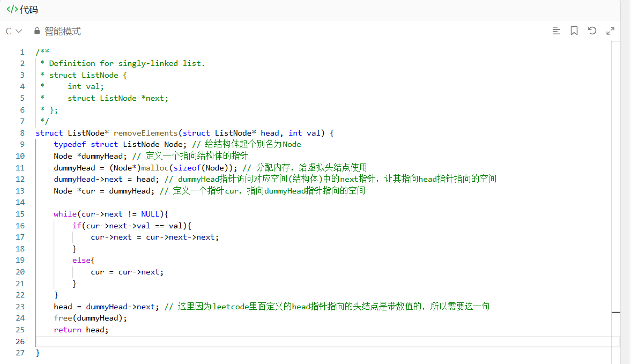
Task: Toggle the 智能模式 smart mode label
Action: pos(62,31)
